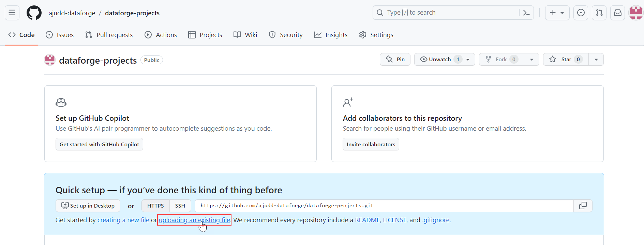Open the Insights tab

(x=331, y=35)
